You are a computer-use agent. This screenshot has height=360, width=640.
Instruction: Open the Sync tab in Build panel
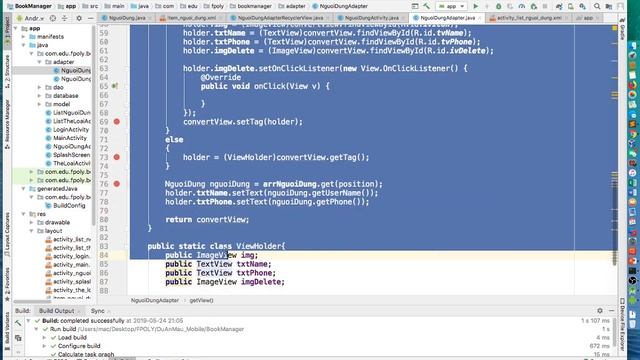pos(98,311)
